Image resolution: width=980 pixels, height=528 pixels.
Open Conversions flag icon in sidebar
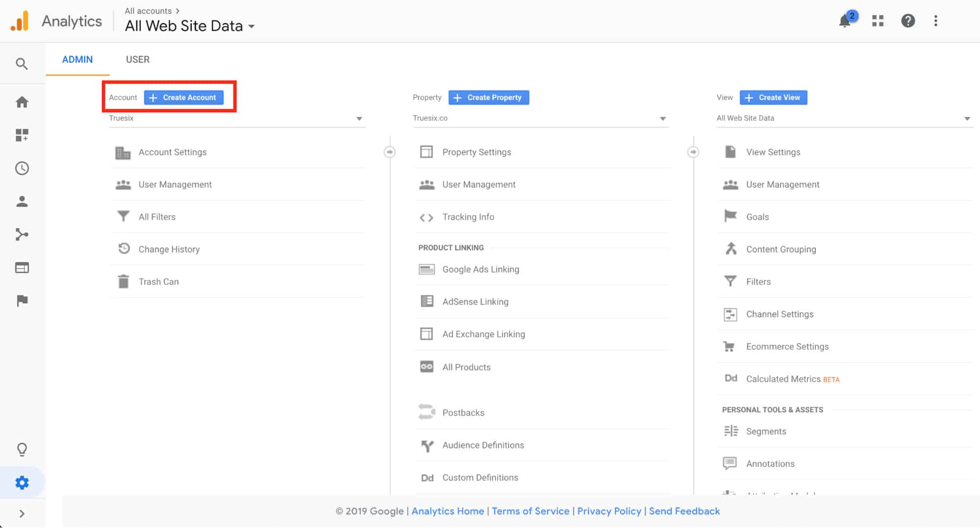pos(22,301)
